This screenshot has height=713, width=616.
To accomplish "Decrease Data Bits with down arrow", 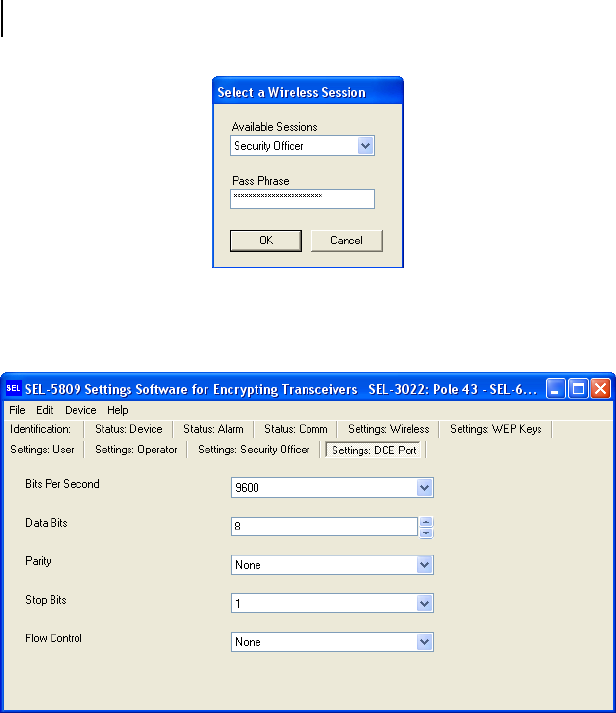I will coord(426,532).
